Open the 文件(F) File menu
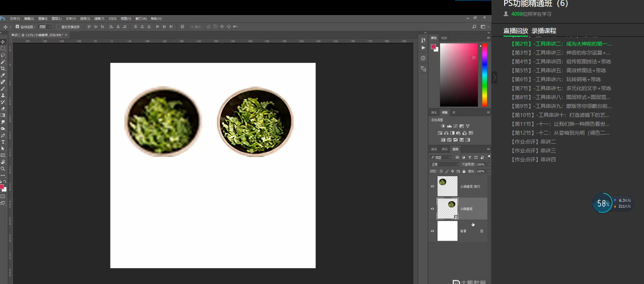 (x=15, y=18)
